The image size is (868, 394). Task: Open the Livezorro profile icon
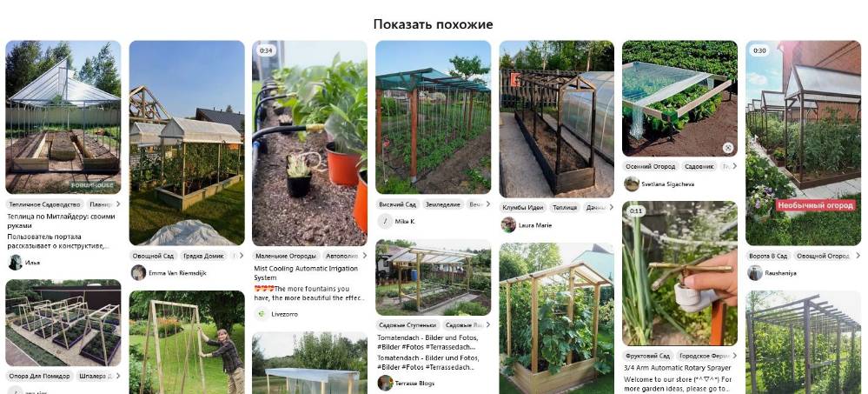pos(262,314)
